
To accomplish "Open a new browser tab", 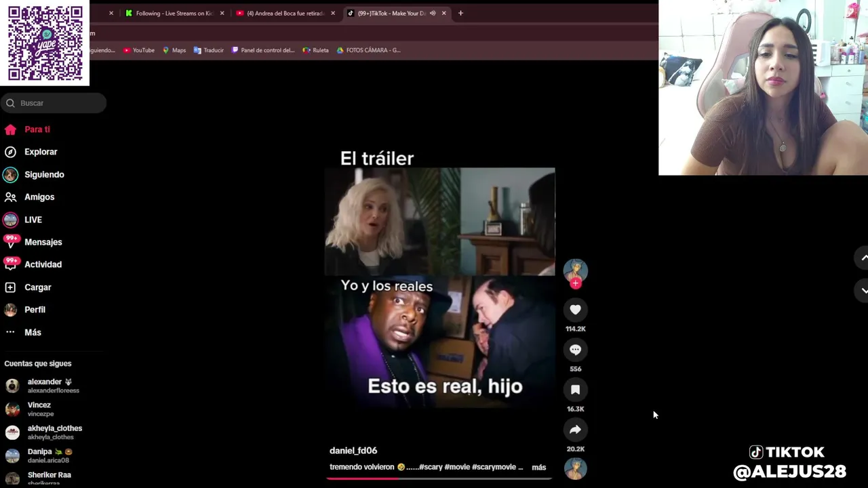I will click(460, 13).
